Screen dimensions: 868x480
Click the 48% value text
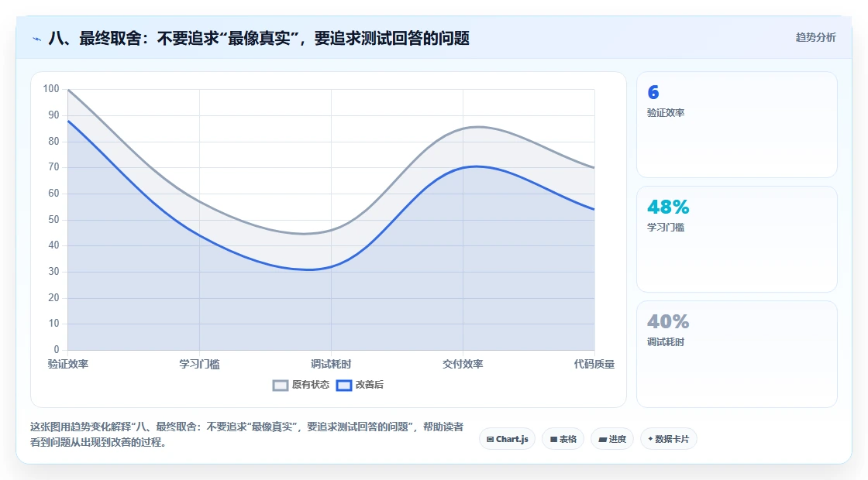668,207
